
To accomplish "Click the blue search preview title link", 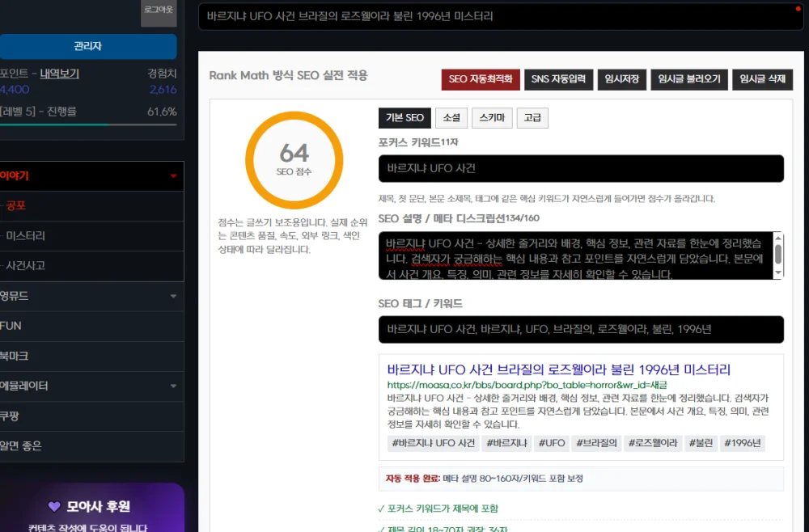I will 559,369.
